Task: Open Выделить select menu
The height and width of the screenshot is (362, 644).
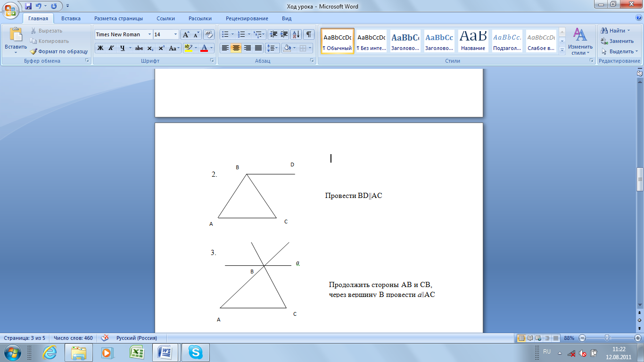Action: tap(619, 51)
